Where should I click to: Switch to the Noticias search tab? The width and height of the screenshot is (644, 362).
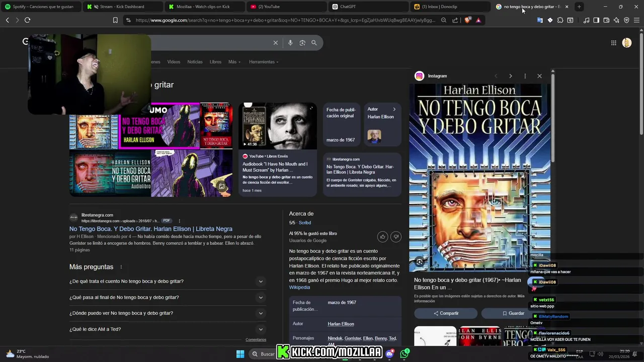click(195, 62)
